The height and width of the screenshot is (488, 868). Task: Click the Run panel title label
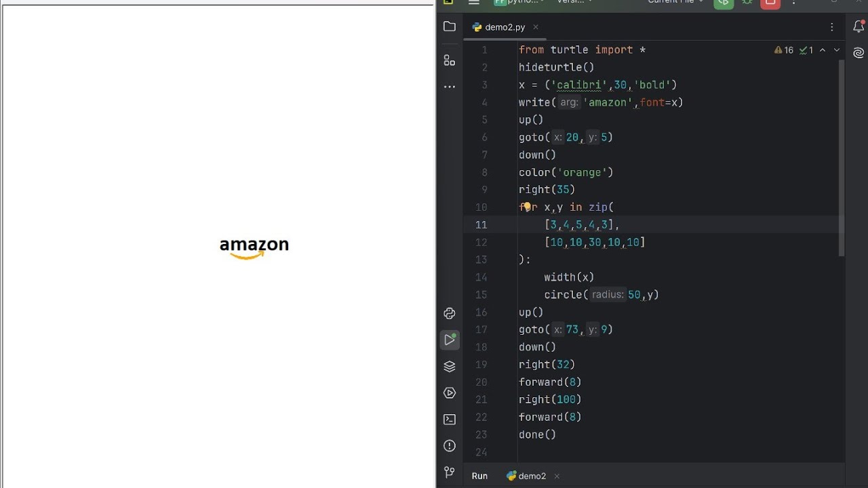point(479,476)
